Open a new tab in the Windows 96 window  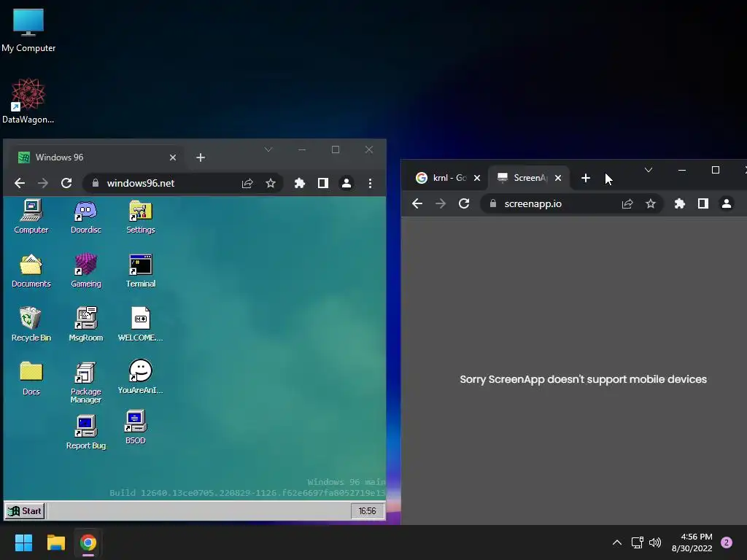pos(201,157)
